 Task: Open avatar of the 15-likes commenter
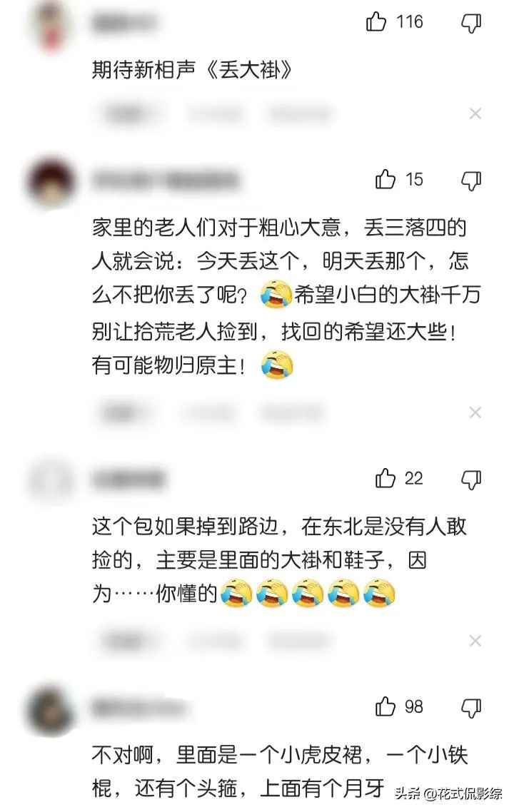[x=51, y=182]
